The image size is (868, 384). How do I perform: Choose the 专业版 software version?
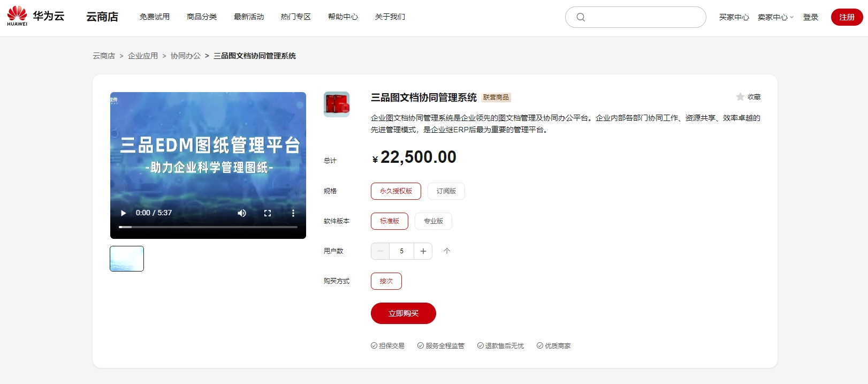433,221
